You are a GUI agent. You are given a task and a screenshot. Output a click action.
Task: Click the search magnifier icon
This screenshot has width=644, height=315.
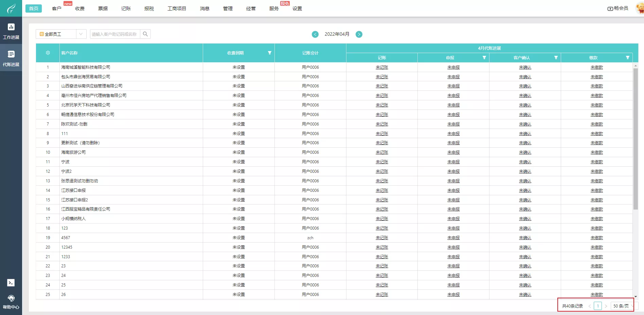(145, 34)
